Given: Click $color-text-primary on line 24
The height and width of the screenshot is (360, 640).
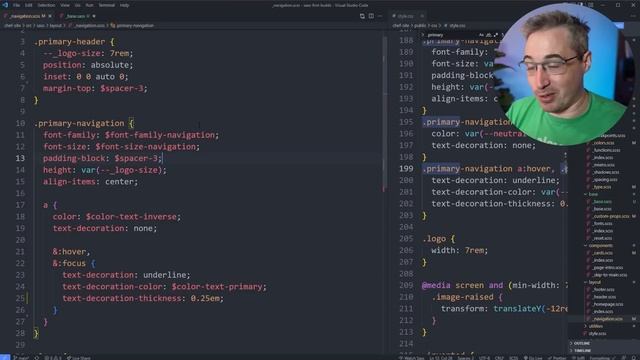Looking at the screenshot, I should [x=217, y=287].
